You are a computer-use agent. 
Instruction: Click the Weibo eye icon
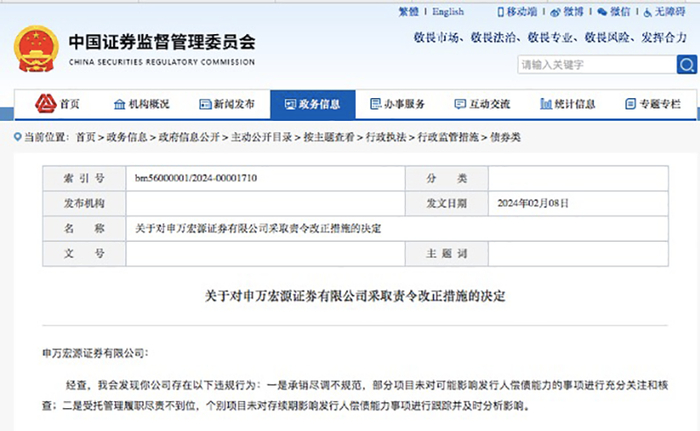pyautogui.click(x=555, y=13)
